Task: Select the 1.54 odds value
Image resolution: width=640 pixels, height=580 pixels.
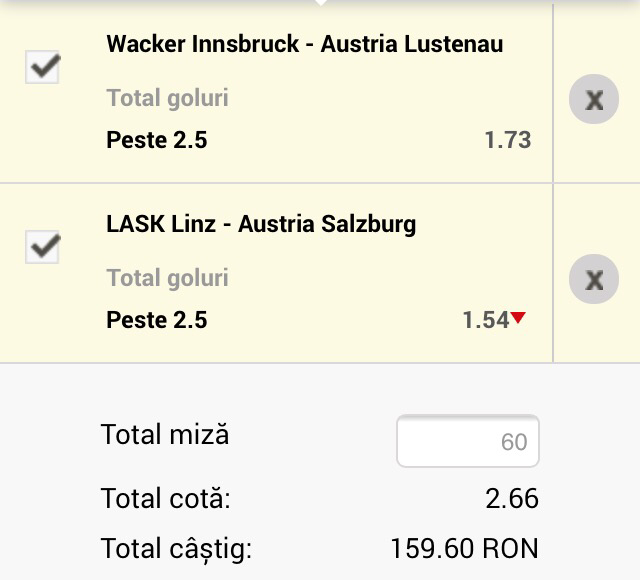Action: 486,320
